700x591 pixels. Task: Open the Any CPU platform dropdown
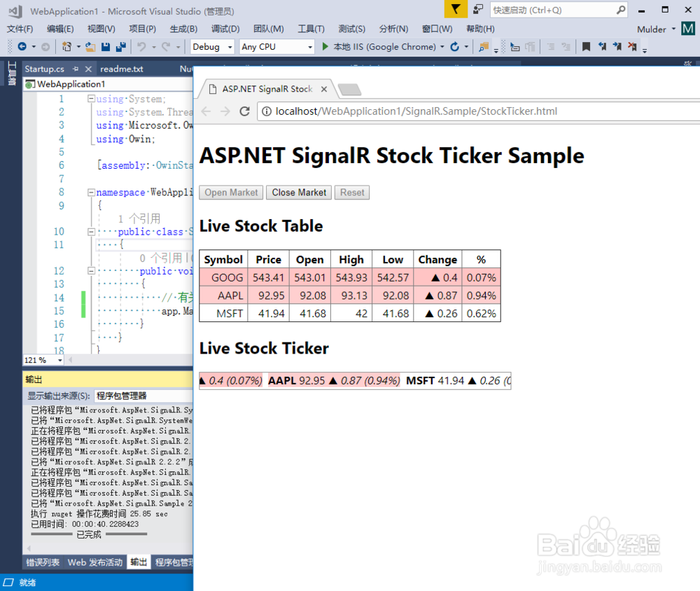310,47
